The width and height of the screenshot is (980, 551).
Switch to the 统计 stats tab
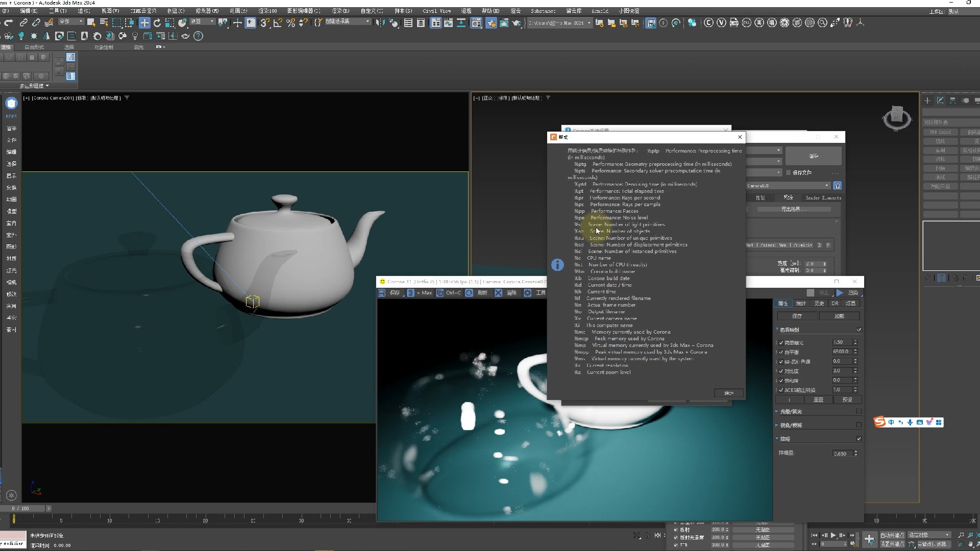[x=801, y=304]
